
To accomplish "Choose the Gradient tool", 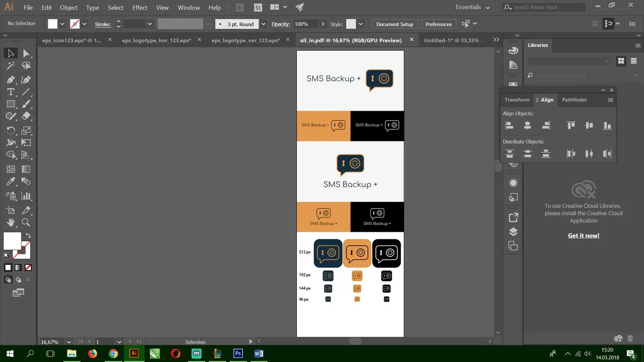I will pyautogui.click(x=26, y=169).
